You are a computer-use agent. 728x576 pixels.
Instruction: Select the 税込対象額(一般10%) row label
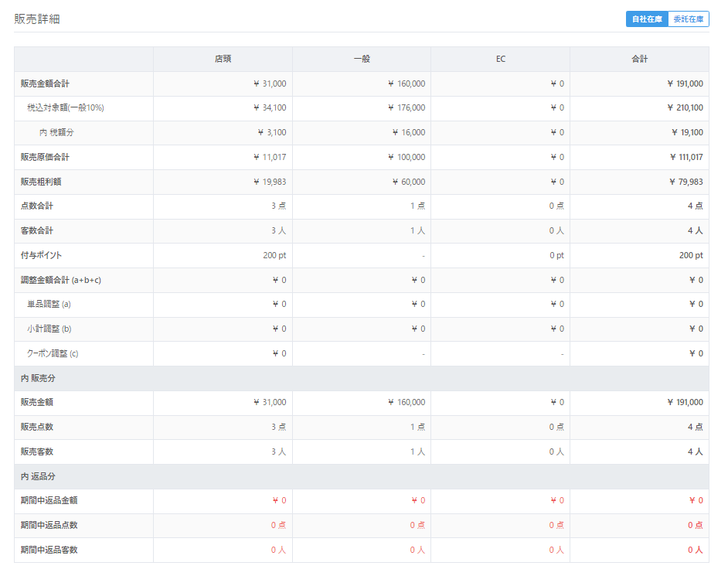tap(66, 107)
